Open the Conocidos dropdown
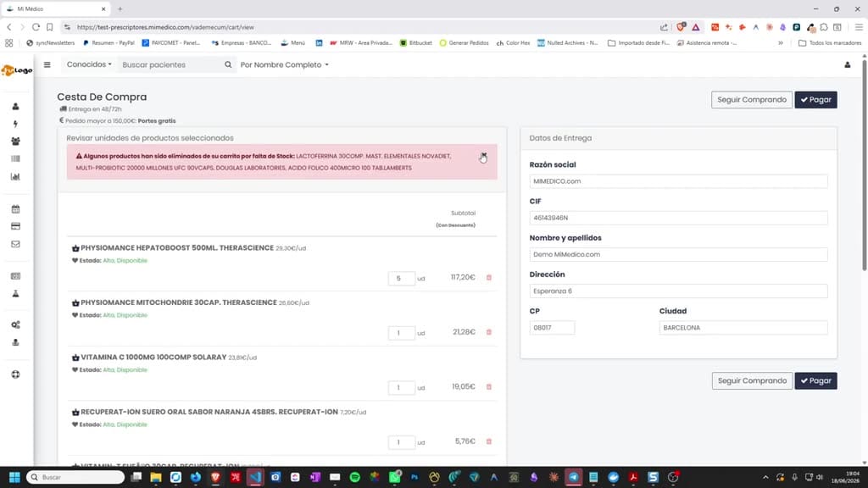The width and height of the screenshot is (868, 488). click(89, 64)
